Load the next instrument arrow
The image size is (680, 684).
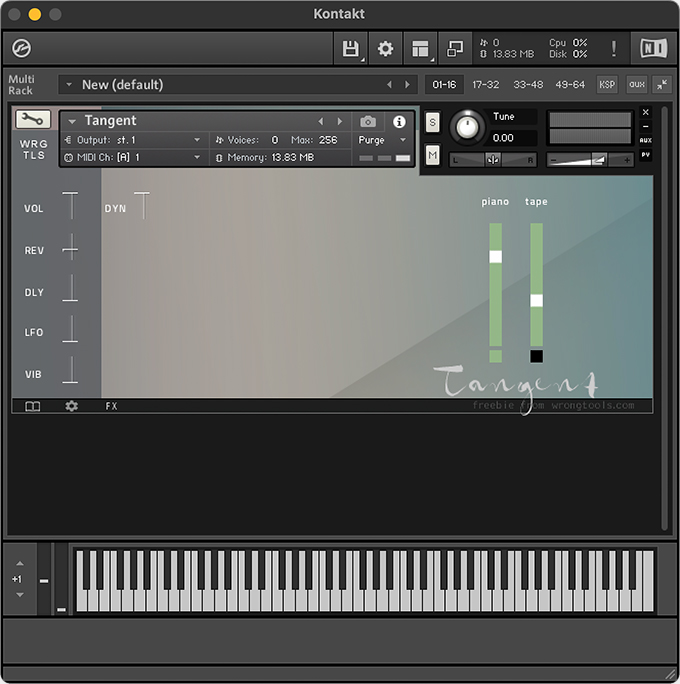tap(340, 121)
